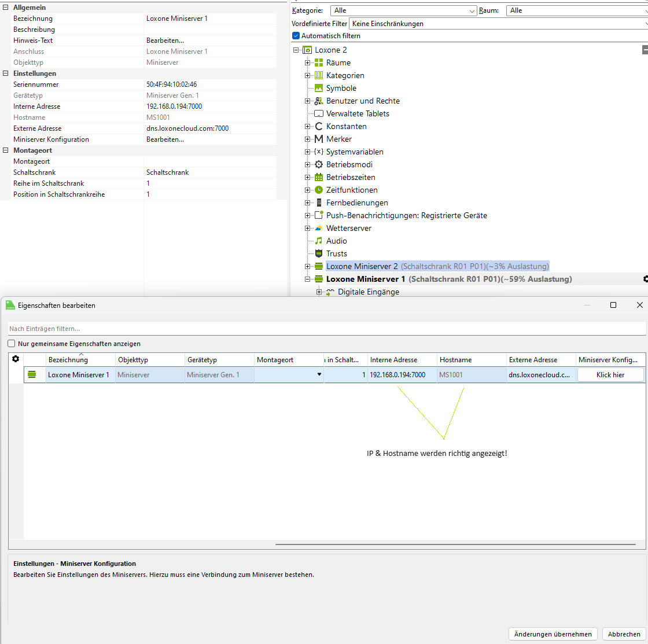Select the Verwaltete Tablets tree item
This screenshot has height=644, width=648.
click(358, 113)
